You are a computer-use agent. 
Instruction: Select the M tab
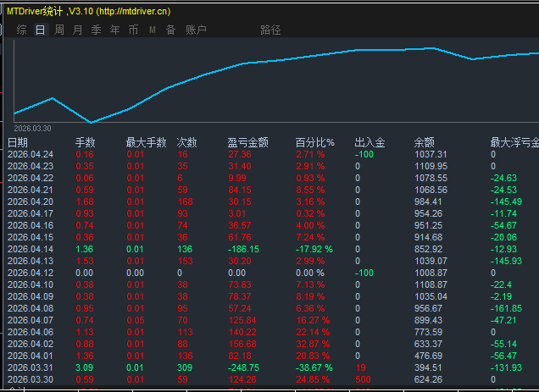coord(153,30)
